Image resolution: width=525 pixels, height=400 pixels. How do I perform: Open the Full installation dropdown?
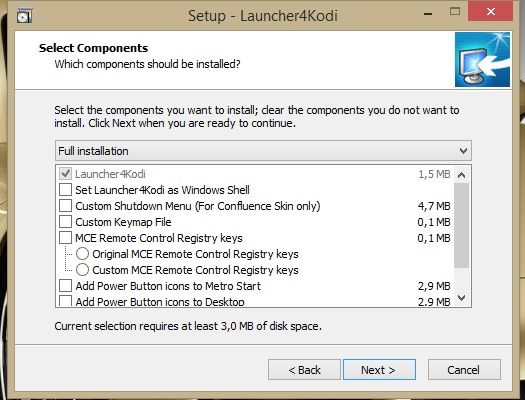coord(264,151)
